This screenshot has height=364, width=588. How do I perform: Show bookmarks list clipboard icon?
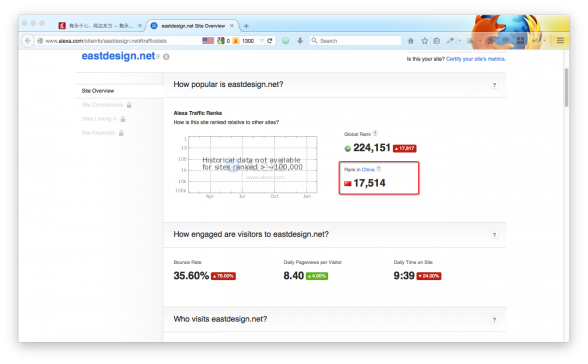point(436,40)
